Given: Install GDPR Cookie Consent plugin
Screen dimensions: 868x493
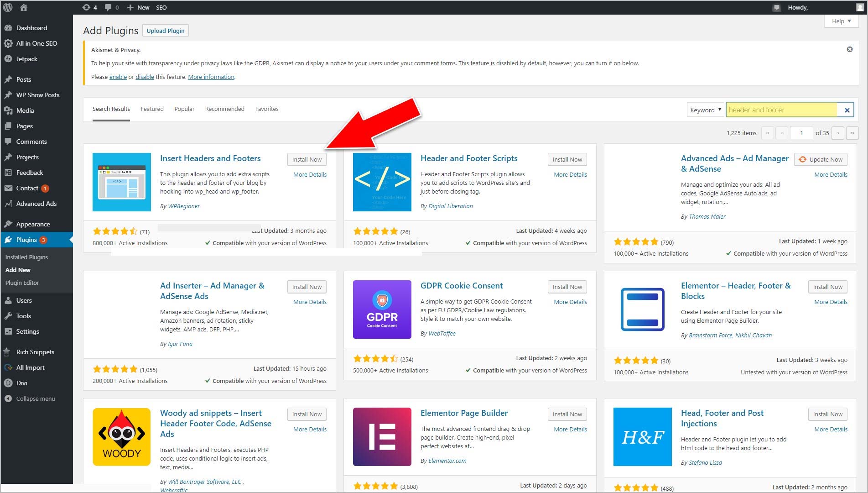Looking at the screenshot, I should pos(567,287).
